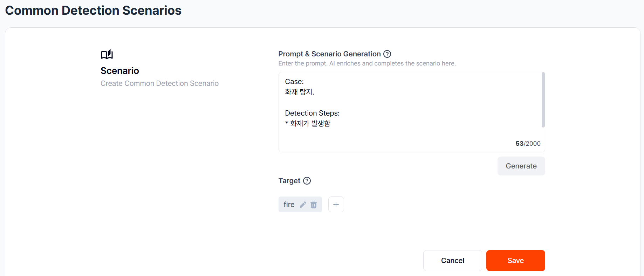Click the Prompt & Scenario Generation label

(329, 54)
